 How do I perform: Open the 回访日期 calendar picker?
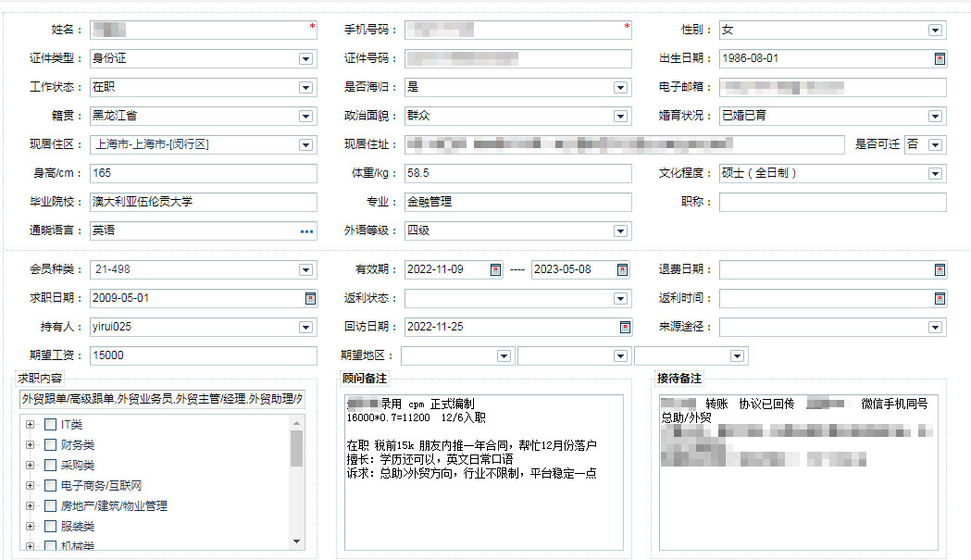625,327
